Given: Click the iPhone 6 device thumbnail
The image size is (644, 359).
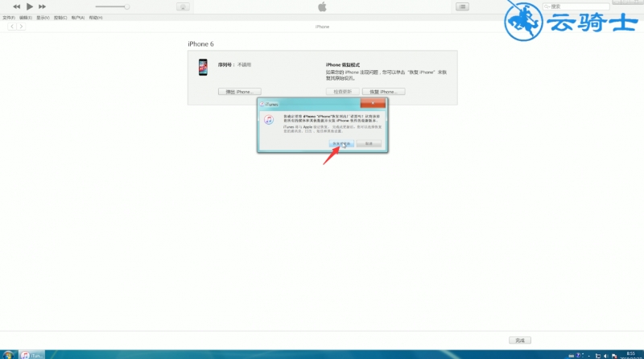Looking at the screenshot, I should tap(203, 67).
